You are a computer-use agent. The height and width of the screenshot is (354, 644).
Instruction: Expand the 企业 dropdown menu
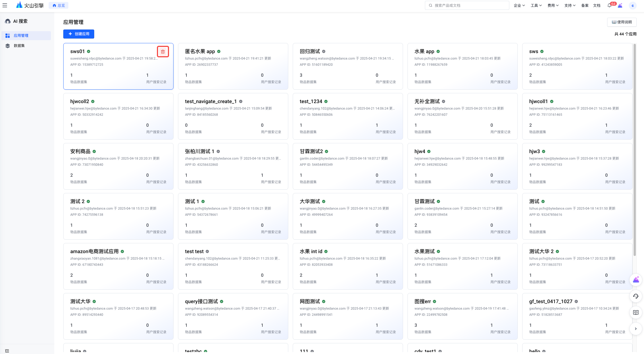tap(519, 5)
